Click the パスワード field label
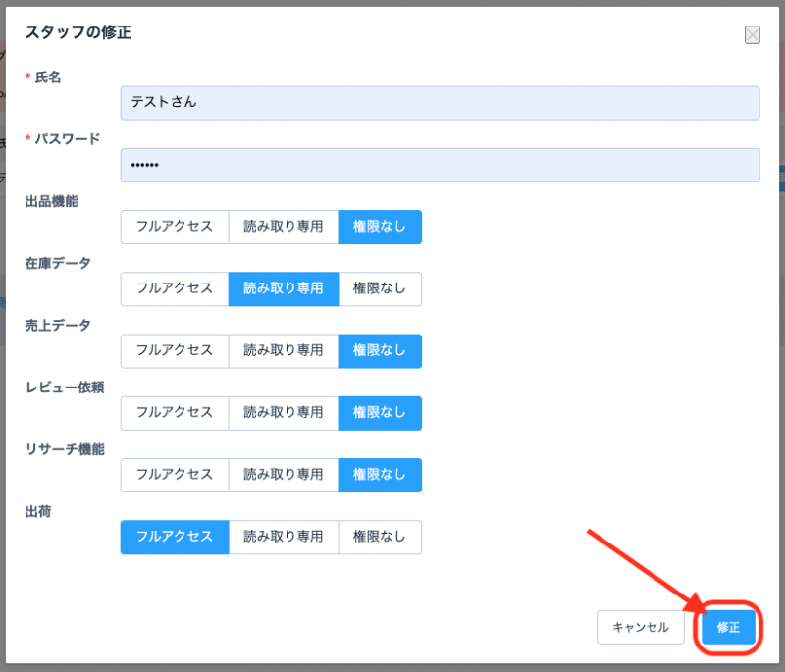 click(x=68, y=139)
